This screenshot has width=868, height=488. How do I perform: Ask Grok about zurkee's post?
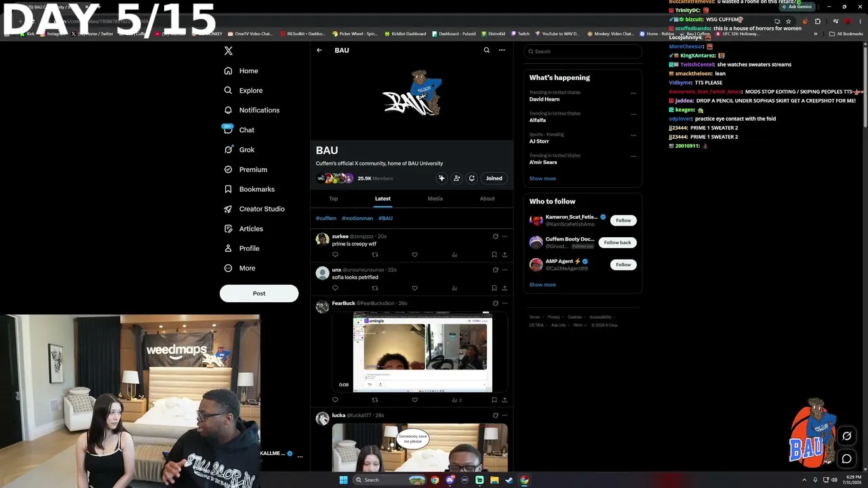click(495, 237)
